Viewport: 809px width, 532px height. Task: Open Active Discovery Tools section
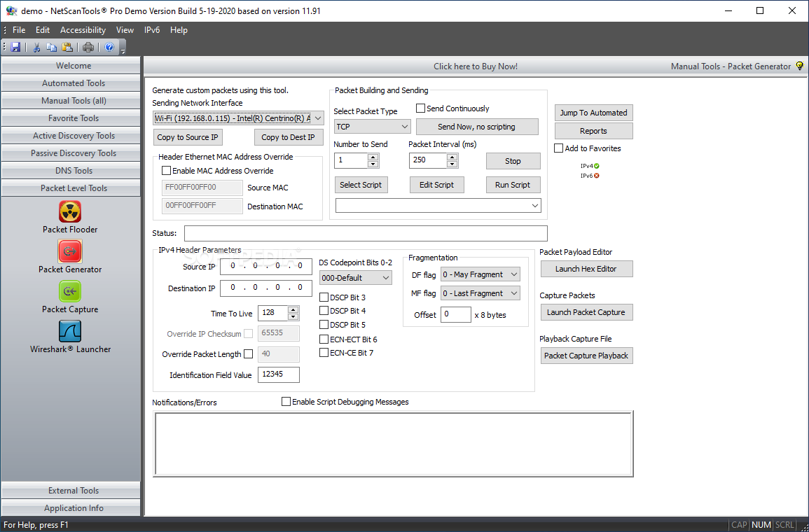[x=71, y=136]
